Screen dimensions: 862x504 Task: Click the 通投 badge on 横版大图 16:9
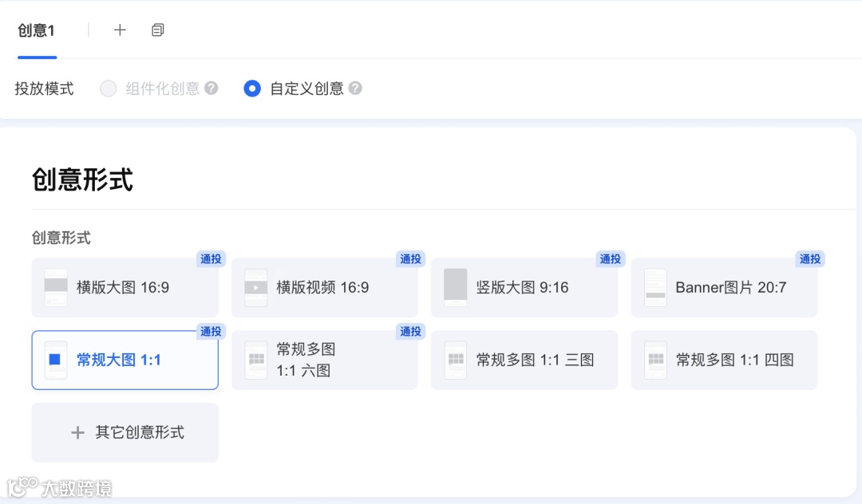[x=210, y=259]
